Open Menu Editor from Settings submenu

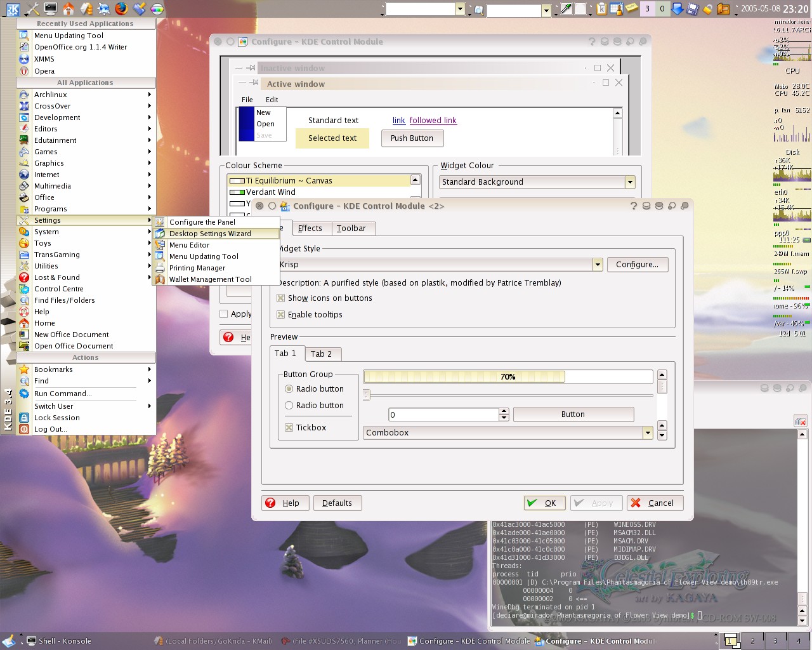216,245
